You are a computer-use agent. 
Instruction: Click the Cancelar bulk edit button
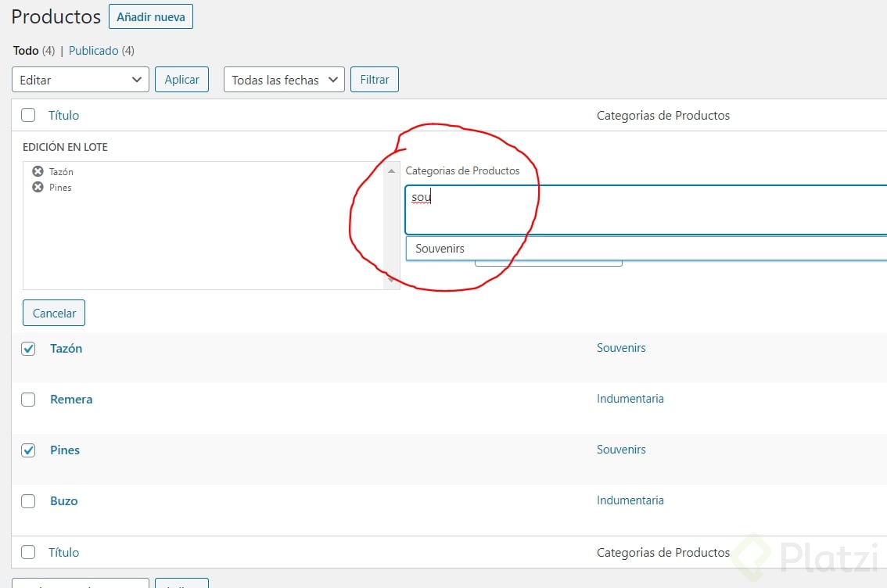tap(54, 314)
